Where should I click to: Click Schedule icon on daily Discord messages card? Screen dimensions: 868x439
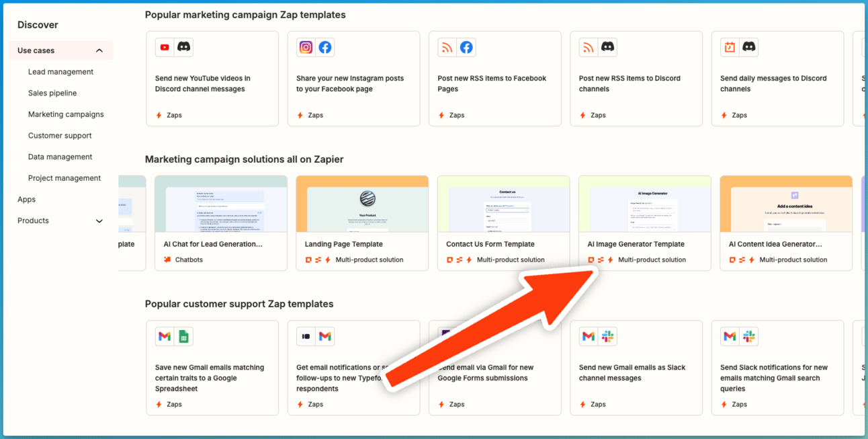(730, 47)
